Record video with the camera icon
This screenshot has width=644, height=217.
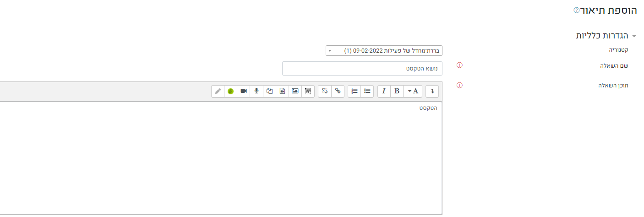(244, 91)
